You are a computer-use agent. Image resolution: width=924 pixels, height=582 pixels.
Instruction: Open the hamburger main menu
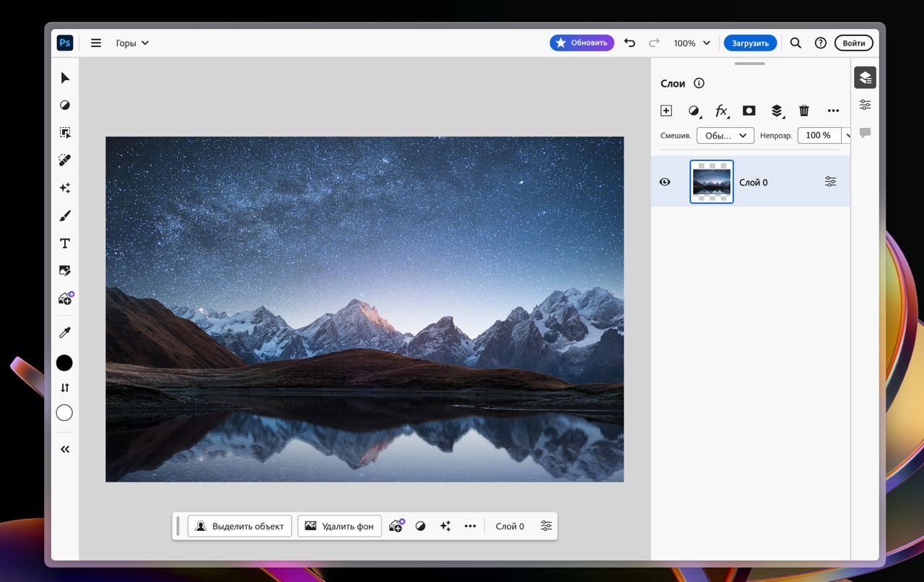click(x=96, y=43)
